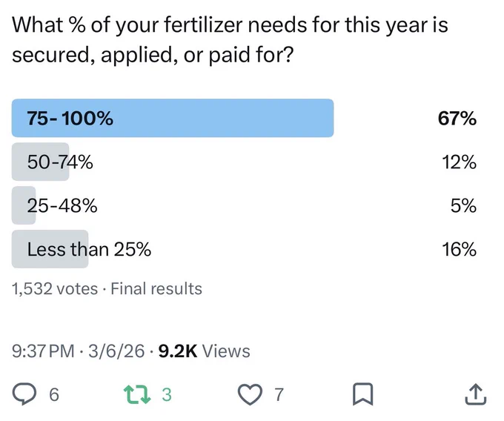Click the poll question text

(x=230, y=39)
